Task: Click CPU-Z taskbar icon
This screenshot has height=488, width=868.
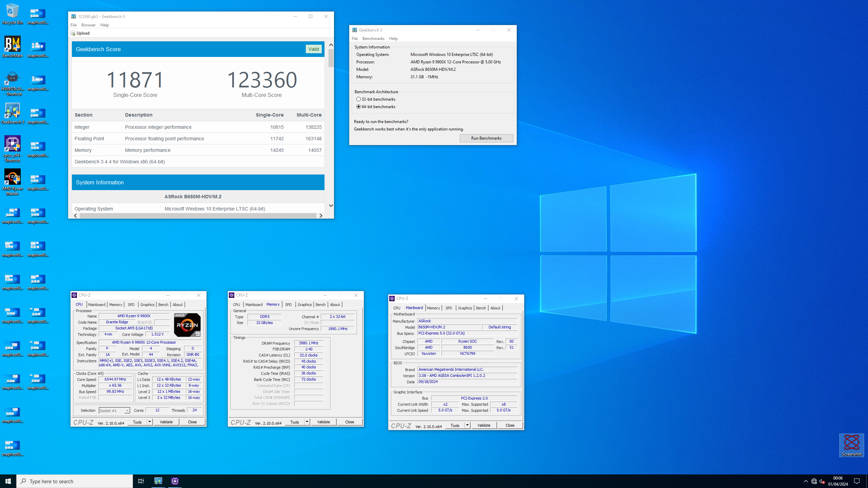Action: (175, 481)
